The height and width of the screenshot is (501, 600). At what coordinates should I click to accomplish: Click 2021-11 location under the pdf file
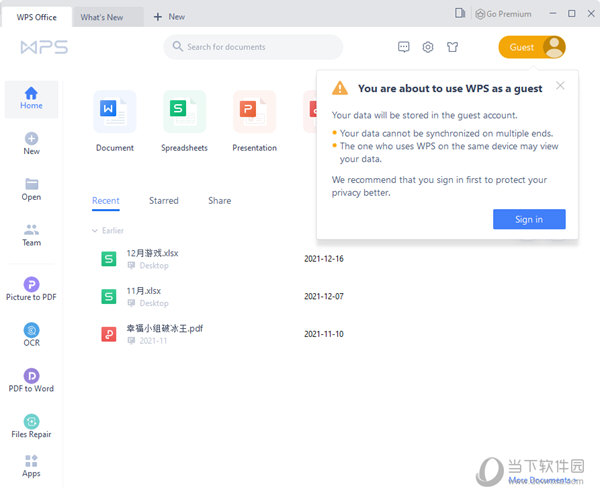(x=153, y=341)
